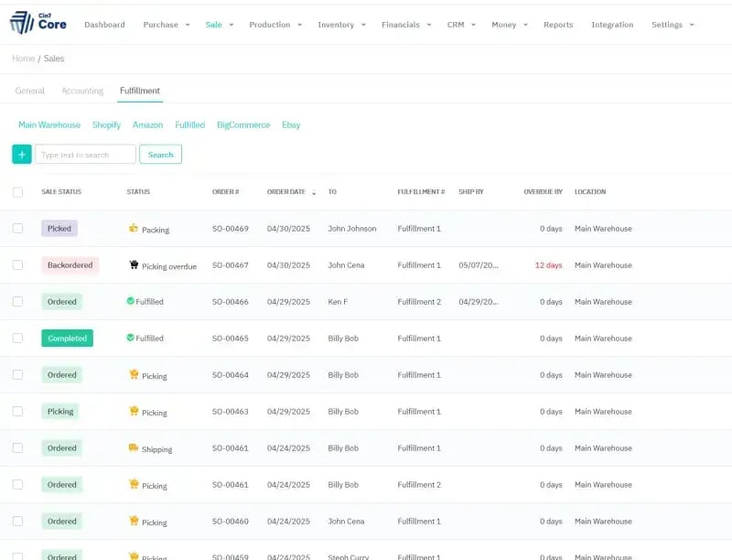Click Picking cart icon for SO-00460
The width and height of the screenshot is (732, 560).
pos(134,521)
